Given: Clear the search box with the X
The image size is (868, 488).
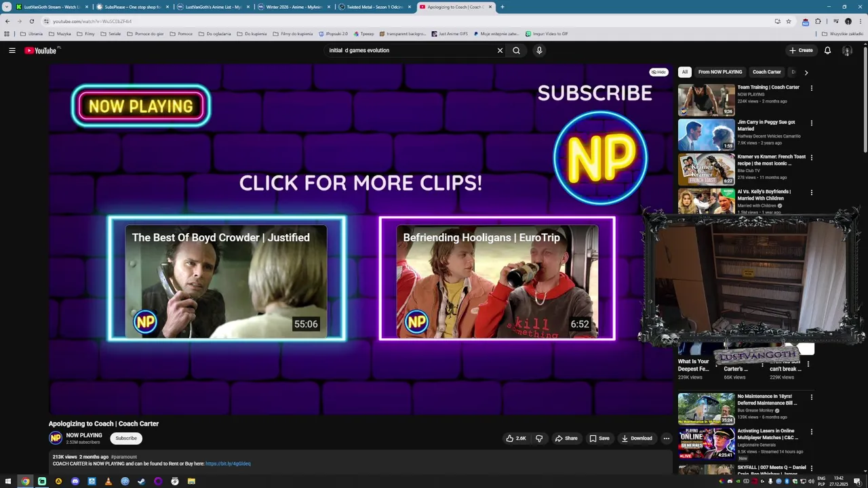Looking at the screenshot, I should pyautogui.click(x=500, y=50).
